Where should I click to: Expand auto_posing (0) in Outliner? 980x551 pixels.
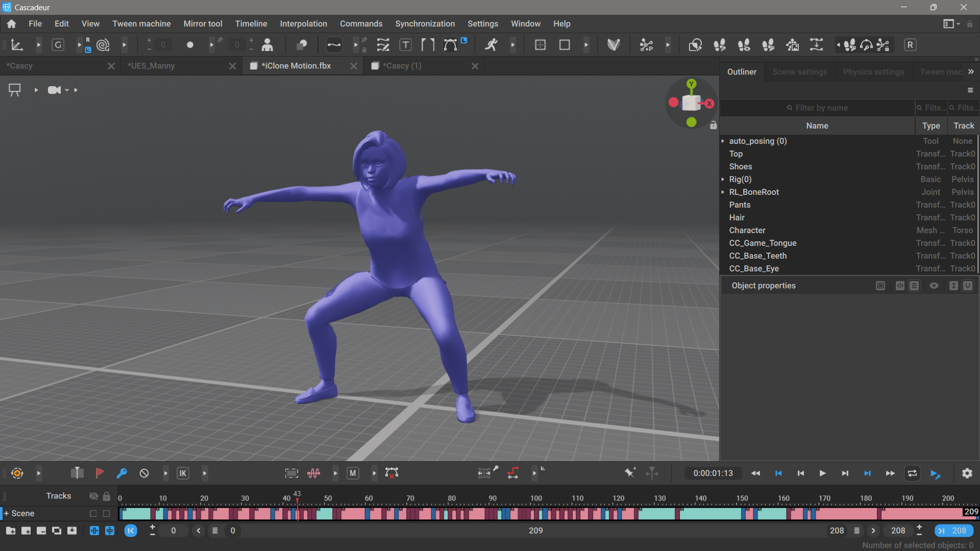(x=723, y=141)
